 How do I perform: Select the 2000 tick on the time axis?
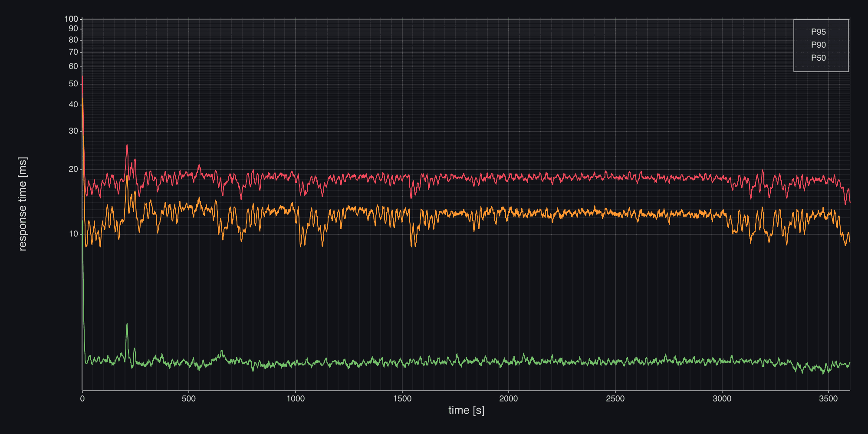(509, 399)
